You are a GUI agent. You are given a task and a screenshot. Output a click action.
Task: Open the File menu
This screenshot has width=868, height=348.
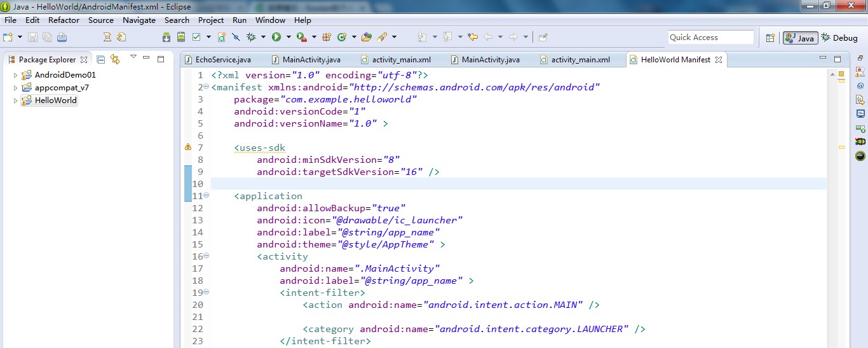pyautogui.click(x=10, y=20)
